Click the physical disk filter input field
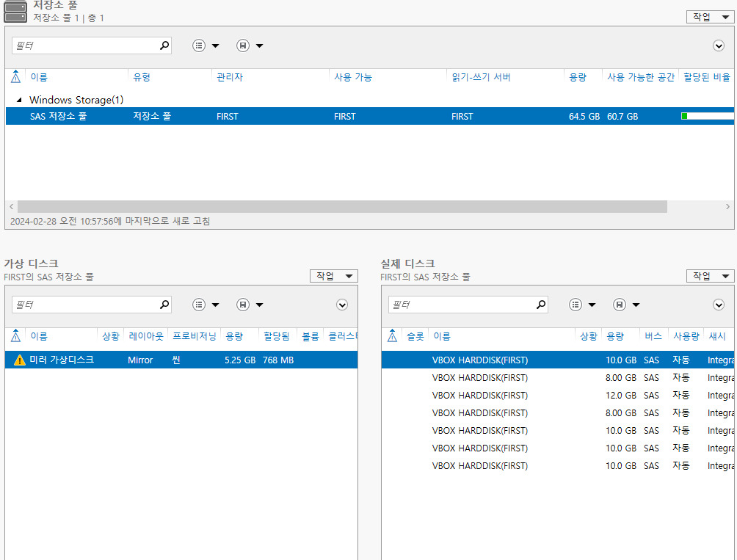The height and width of the screenshot is (560, 737). [462, 305]
